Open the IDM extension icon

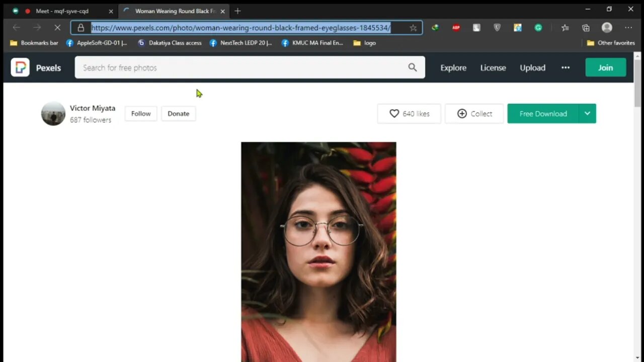pos(435,28)
